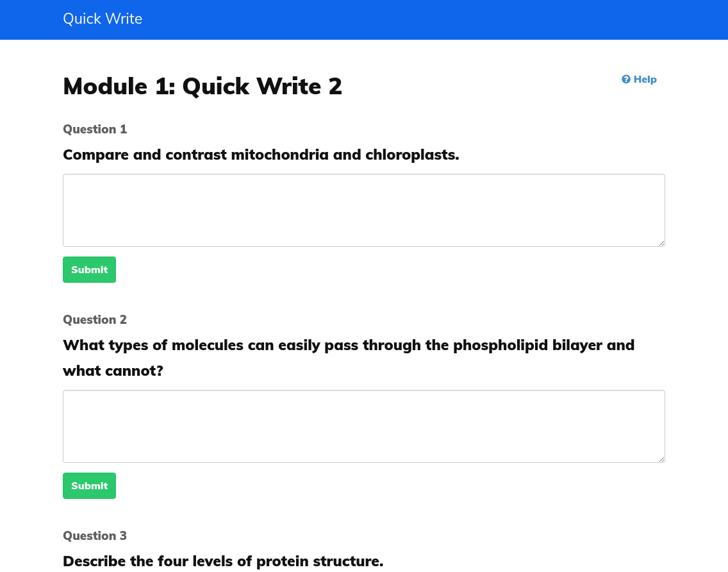Click the 'what cannot?' line of text
728x572 pixels.
(x=113, y=371)
